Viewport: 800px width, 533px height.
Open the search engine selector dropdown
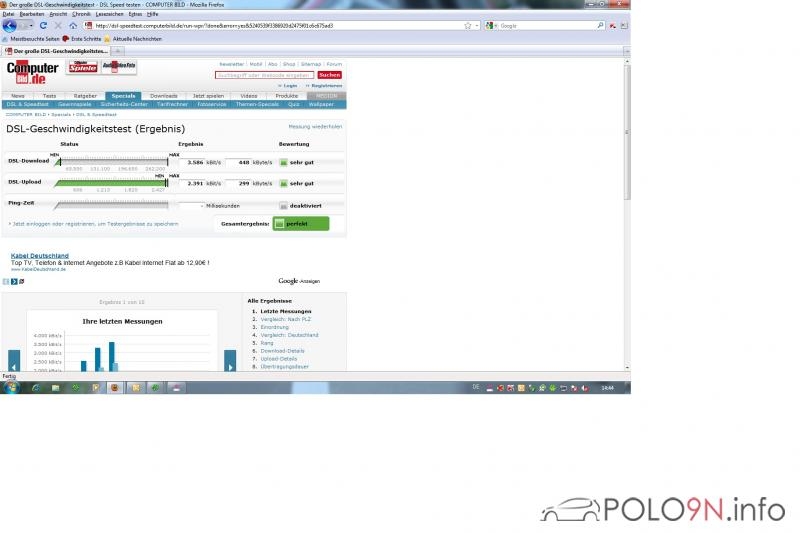(491, 25)
